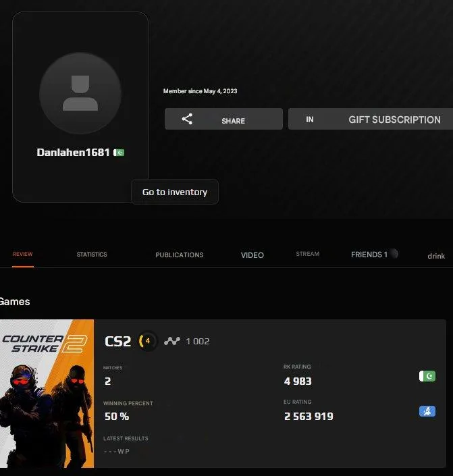453x476 pixels.
Task: Switch to the Review tab
Action: [x=23, y=254]
